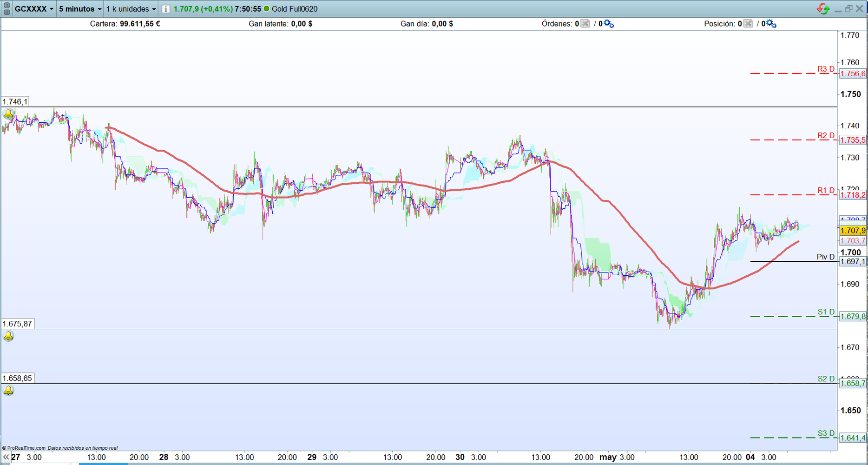Viewport: 868px width, 465px height.
Task: Restore the chart window size
Action: (848, 9)
